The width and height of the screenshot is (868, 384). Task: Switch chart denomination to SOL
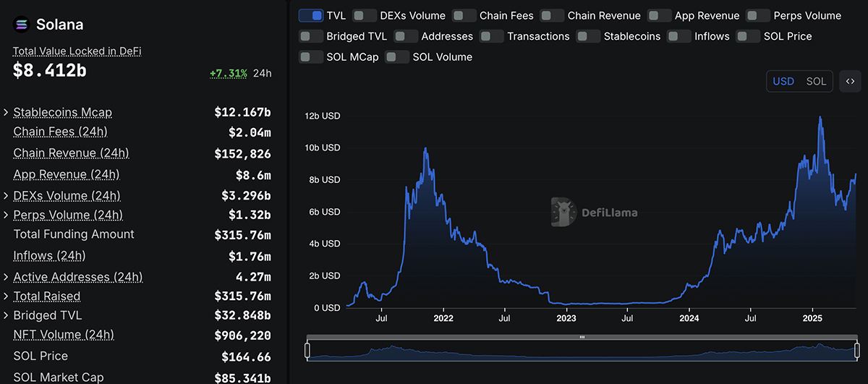[x=816, y=82]
